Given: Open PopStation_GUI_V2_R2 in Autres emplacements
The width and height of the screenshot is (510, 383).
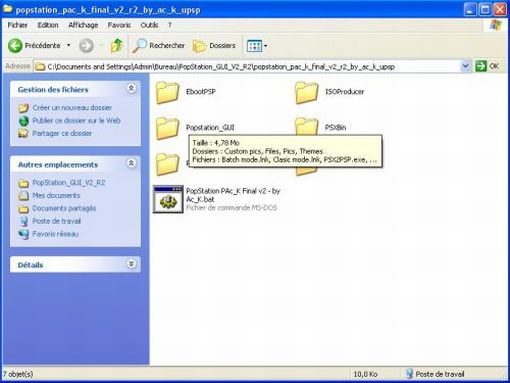Looking at the screenshot, I should tap(69, 183).
